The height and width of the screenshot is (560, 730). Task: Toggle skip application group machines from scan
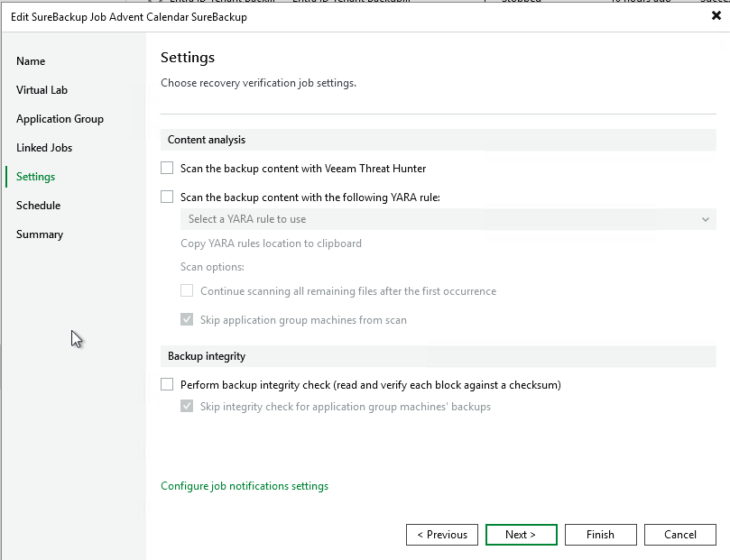pyautogui.click(x=187, y=320)
